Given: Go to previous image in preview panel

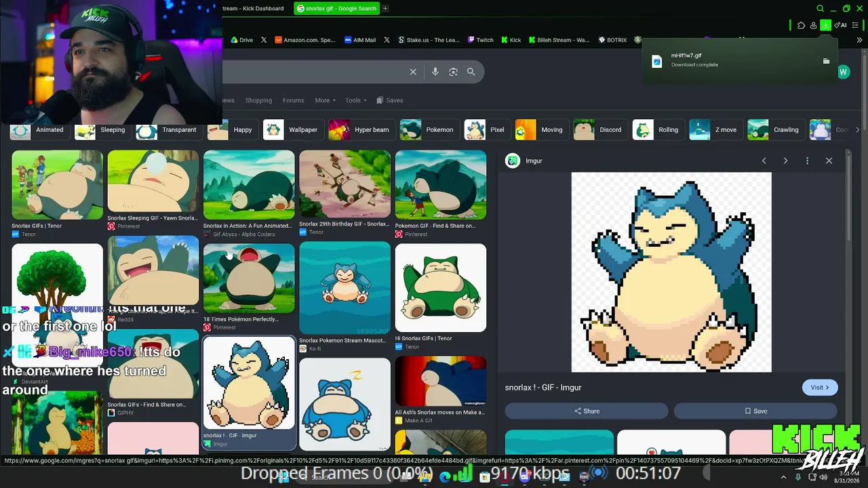Looking at the screenshot, I should pos(764,161).
